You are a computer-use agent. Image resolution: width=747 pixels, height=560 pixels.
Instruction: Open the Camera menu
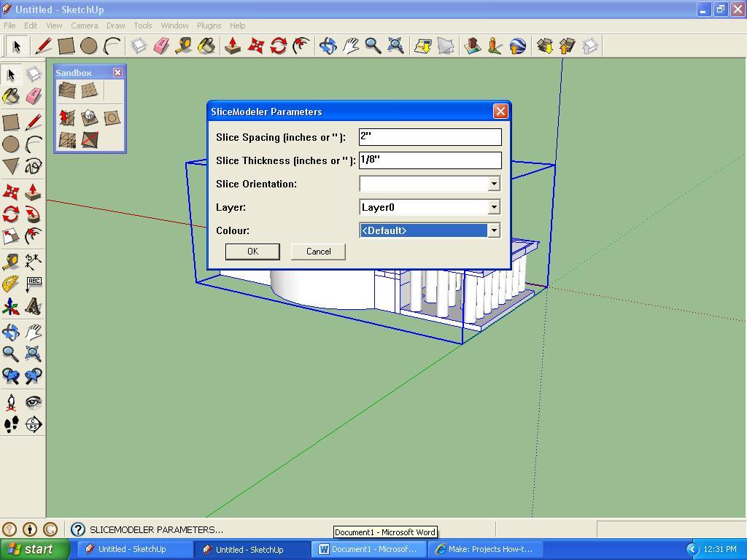click(x=85, y=26)
